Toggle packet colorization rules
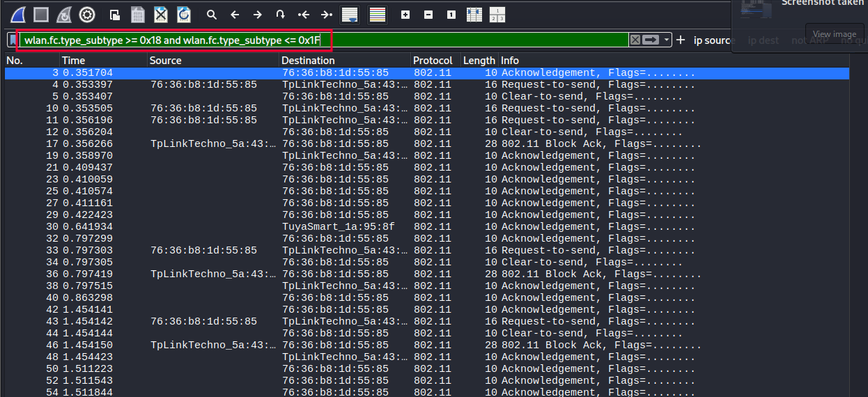Image resolution: width=868 pixels, height=397 pixels. (378, 15)
